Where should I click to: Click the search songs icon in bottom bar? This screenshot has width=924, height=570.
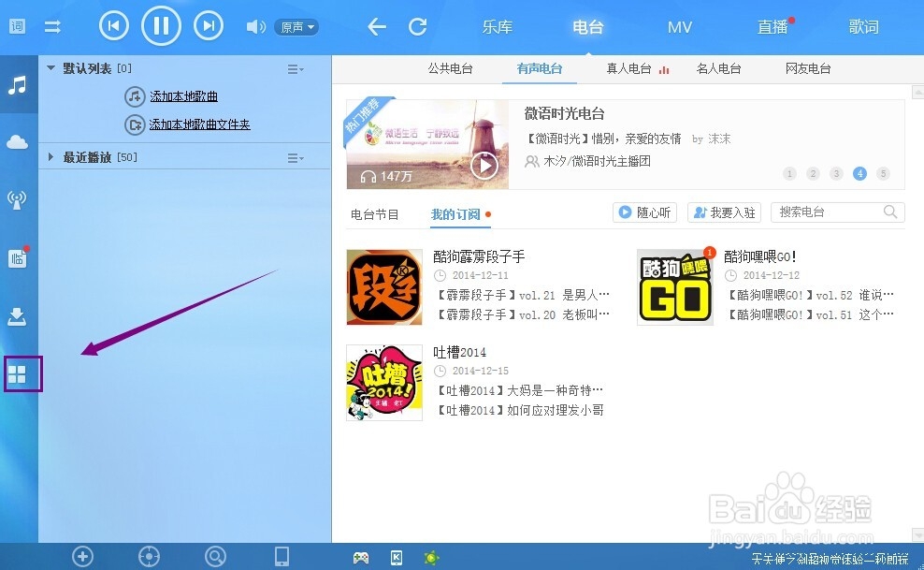click(x=216, y=557)
